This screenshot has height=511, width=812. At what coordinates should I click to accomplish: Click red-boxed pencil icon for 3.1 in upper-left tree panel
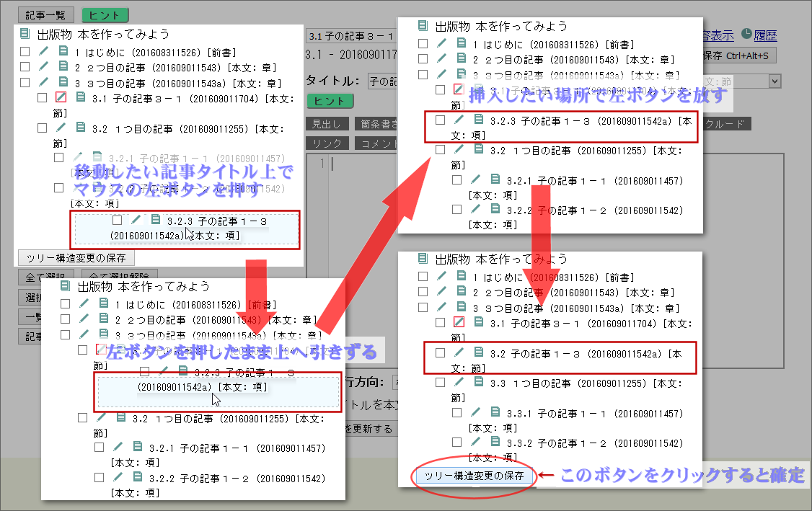tap(61, 97)
